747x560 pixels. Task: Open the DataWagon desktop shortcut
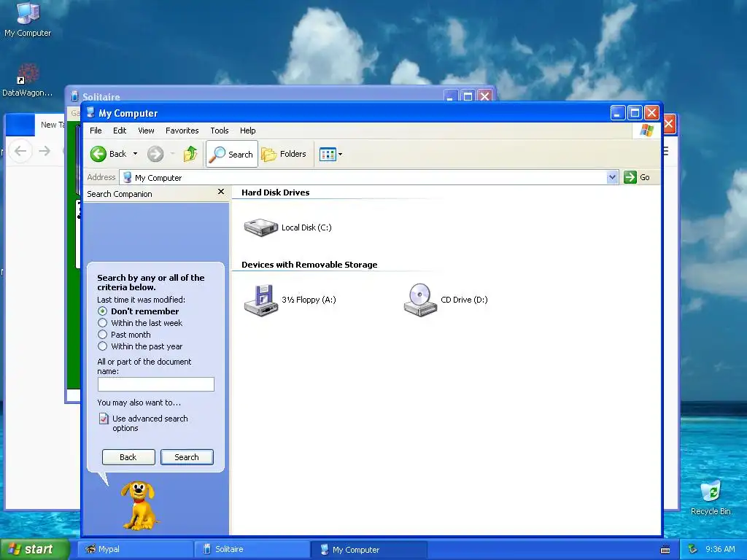pyautogui.click(x=28, y=80)
